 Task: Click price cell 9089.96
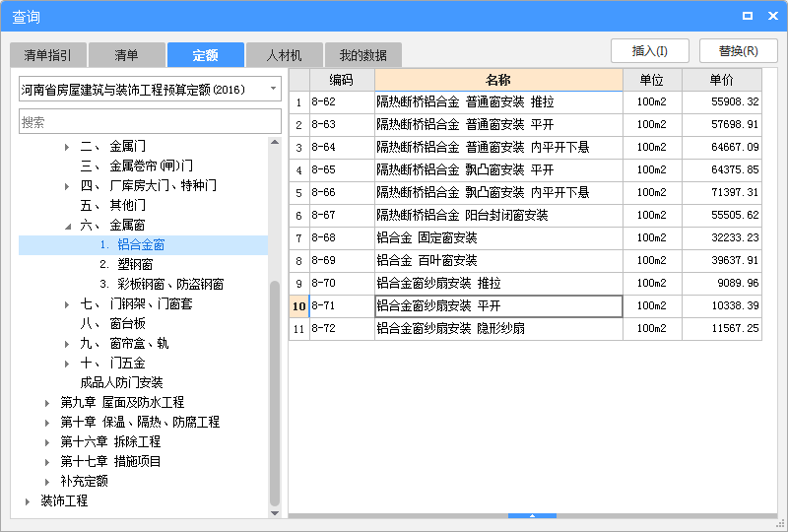pos(722,283)
